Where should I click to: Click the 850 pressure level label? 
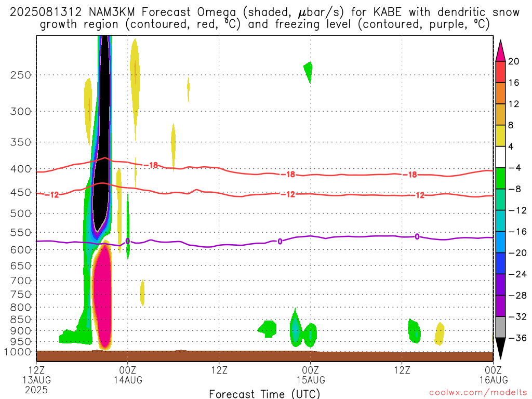pyautogui.click(x=20, y=320)
